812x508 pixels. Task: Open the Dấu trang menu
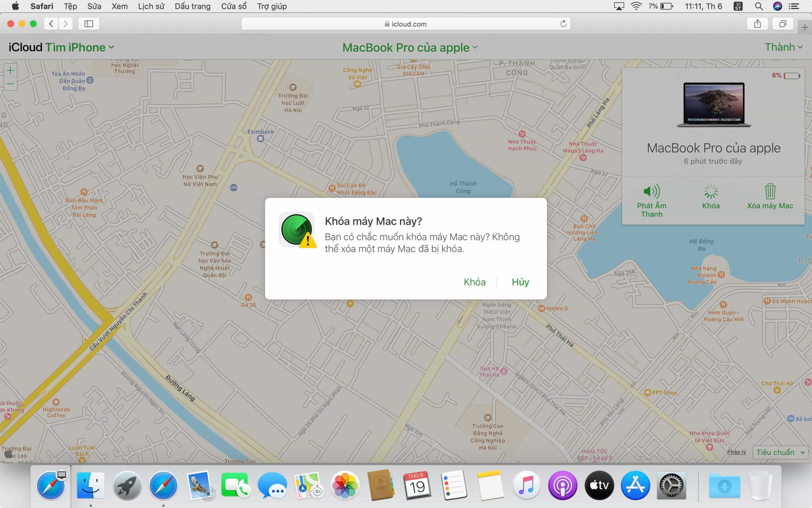click(193, 6)
